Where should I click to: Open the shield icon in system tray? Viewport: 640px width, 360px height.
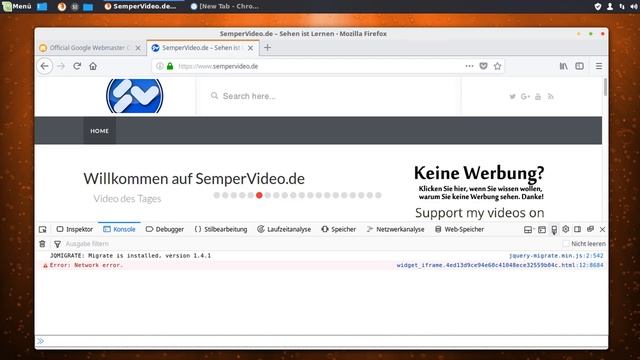pos(598,6)
